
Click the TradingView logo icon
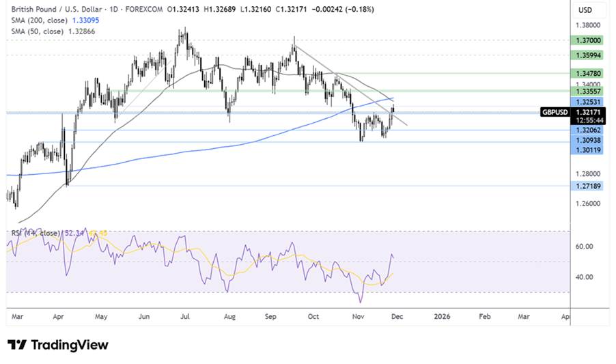[x=16, y=345]
